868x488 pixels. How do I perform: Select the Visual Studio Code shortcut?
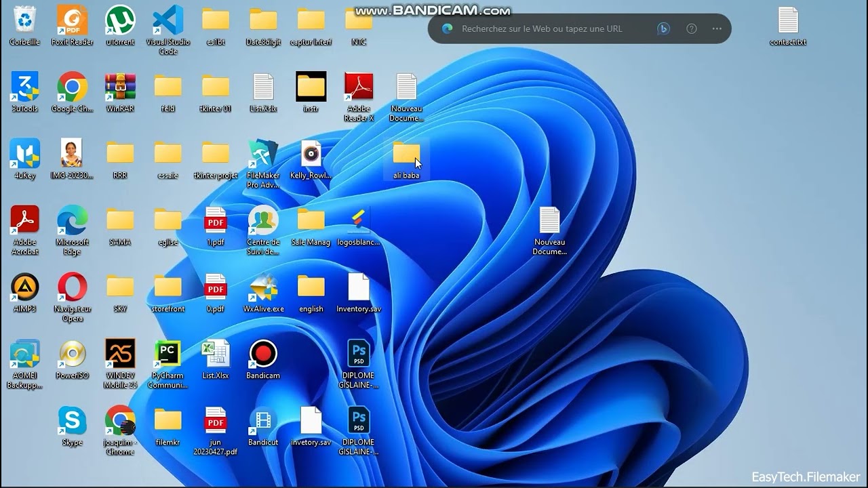[x=167, y=20]
